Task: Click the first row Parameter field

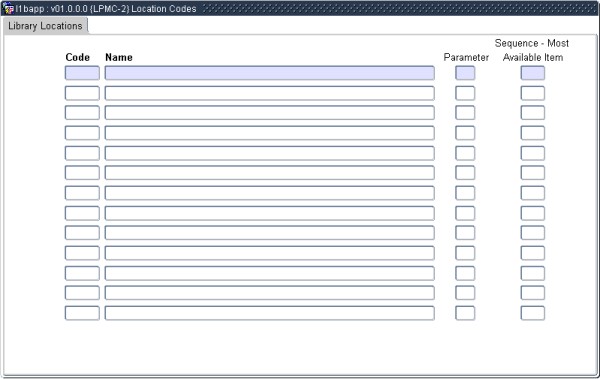Action: (x=465, y=73)
